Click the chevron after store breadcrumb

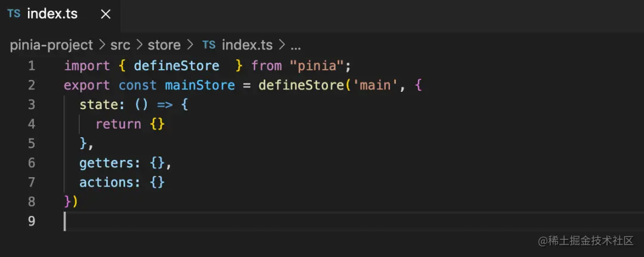point(190,45)
